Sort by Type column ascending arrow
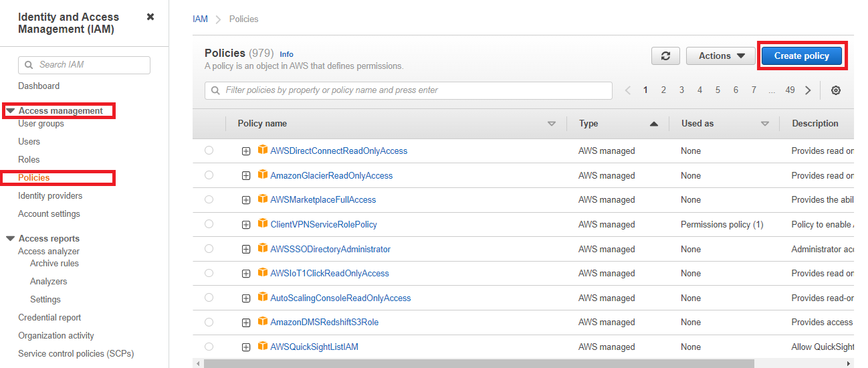This screenshot has height=368, width=868. click(654, 124)
